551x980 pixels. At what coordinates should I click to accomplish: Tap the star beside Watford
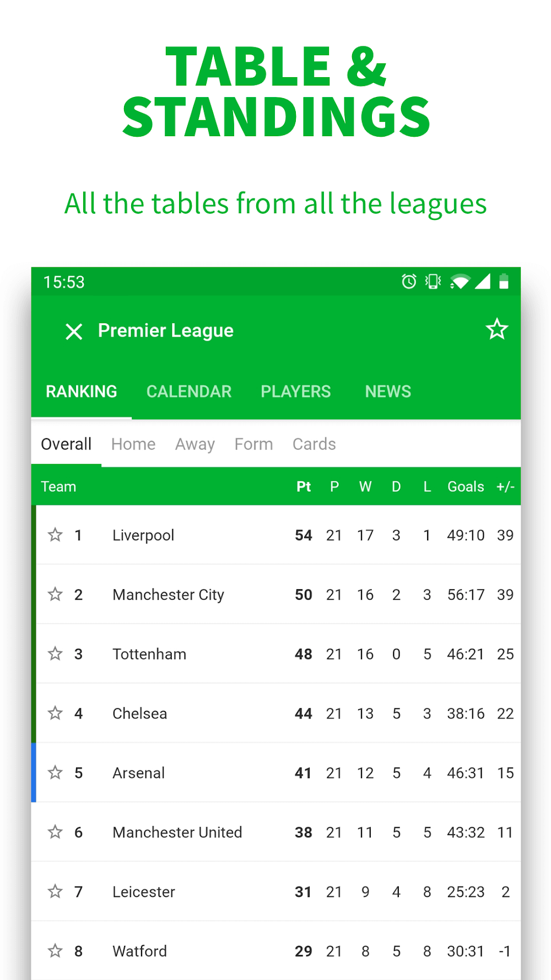55,951
